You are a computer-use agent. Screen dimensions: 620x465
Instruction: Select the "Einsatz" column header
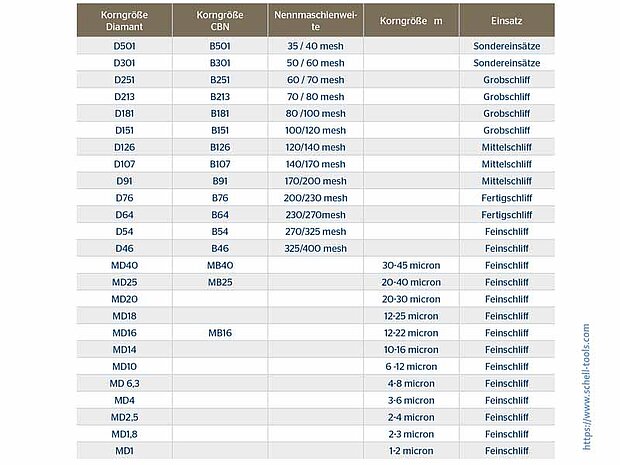pos(505,20)
